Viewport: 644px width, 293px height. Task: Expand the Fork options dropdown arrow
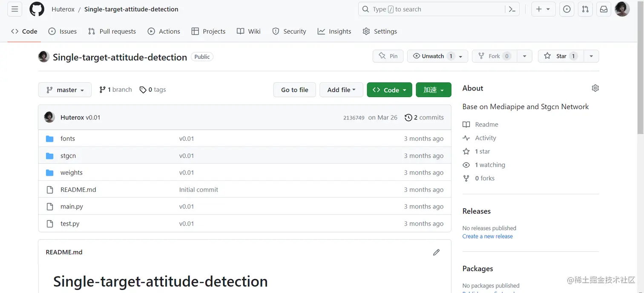[524, 56]
